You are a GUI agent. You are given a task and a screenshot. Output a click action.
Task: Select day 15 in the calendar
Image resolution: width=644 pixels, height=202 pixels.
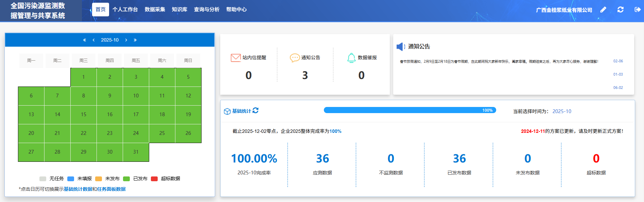84,114
